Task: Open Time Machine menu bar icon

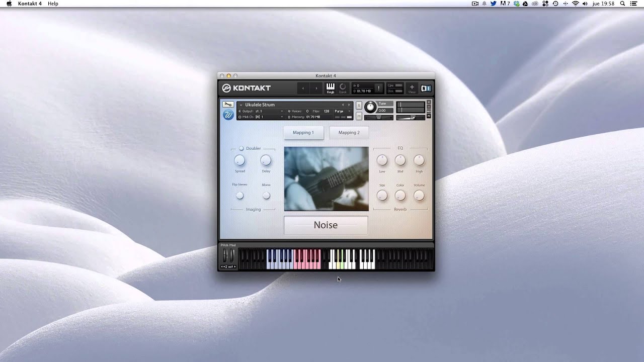Action: 555,4
